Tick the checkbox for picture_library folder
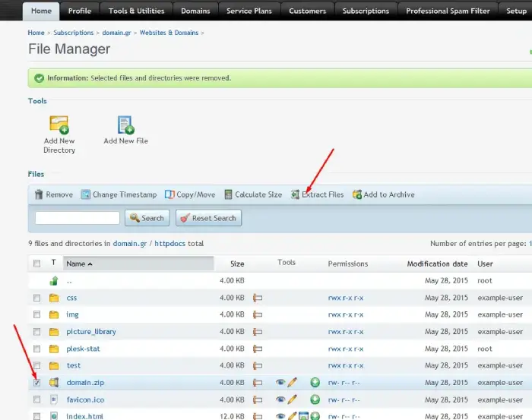The image size is (532, 420). point(36,332)
